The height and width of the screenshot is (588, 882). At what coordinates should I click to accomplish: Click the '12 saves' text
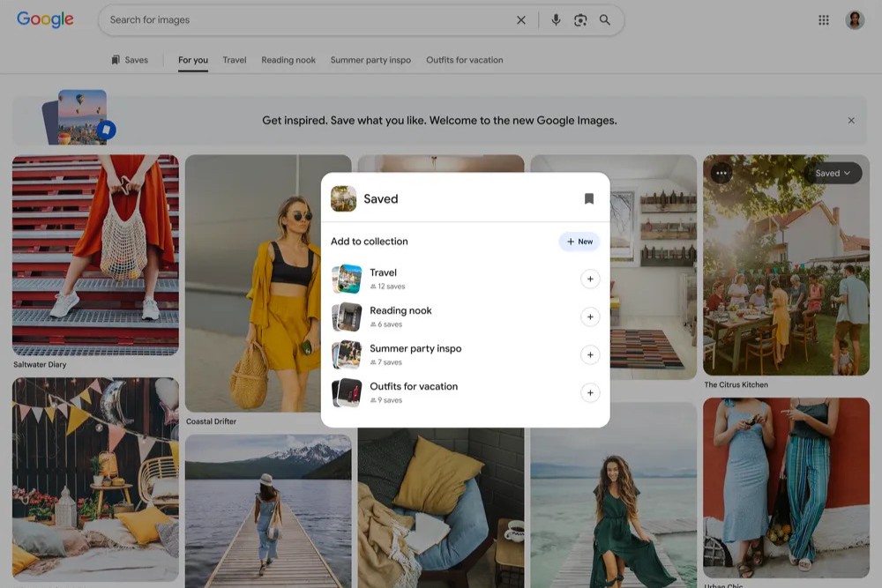coord(387,287)
